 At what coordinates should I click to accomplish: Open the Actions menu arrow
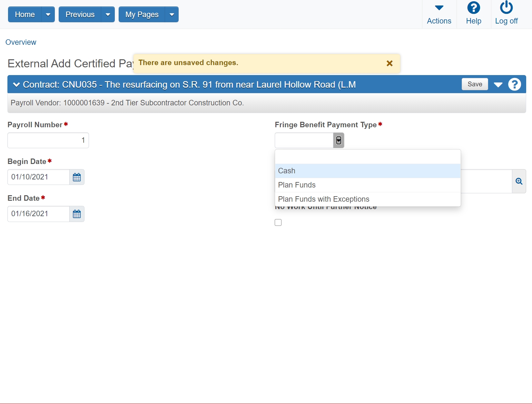[x=439, y=8]
